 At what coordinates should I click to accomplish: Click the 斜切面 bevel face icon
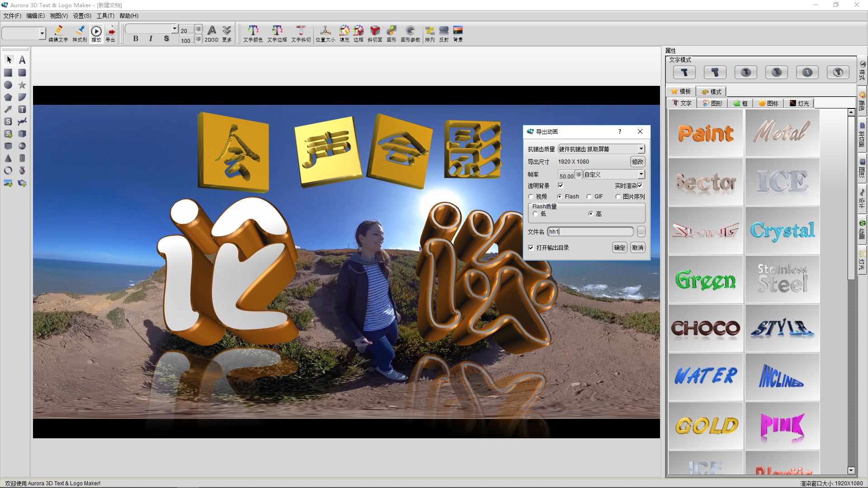(375, 33)
